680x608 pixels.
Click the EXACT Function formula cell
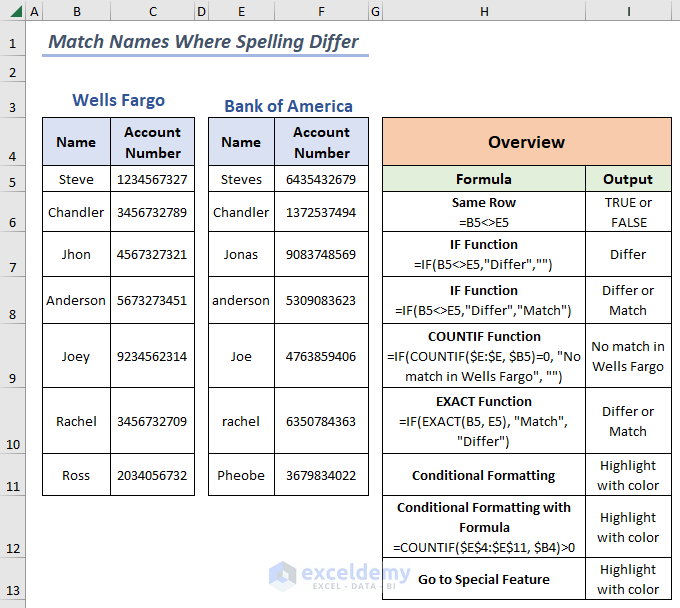484,421
